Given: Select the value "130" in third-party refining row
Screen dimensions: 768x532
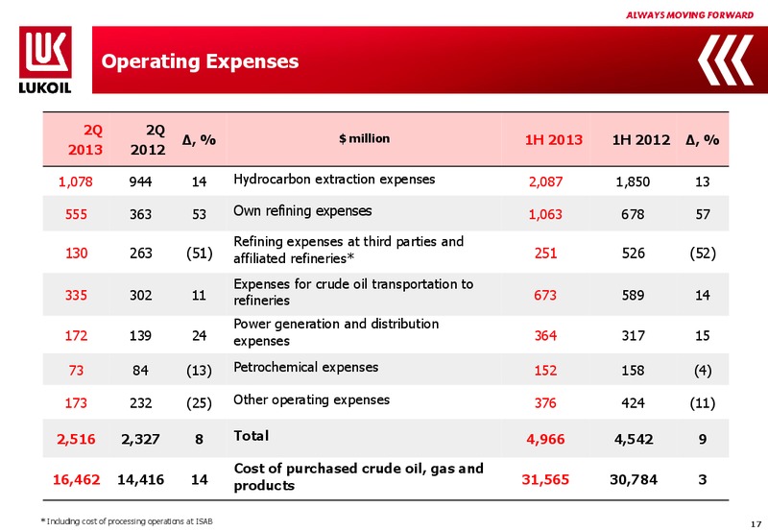Looking at the screenshot, I should [x=76, y=254].
